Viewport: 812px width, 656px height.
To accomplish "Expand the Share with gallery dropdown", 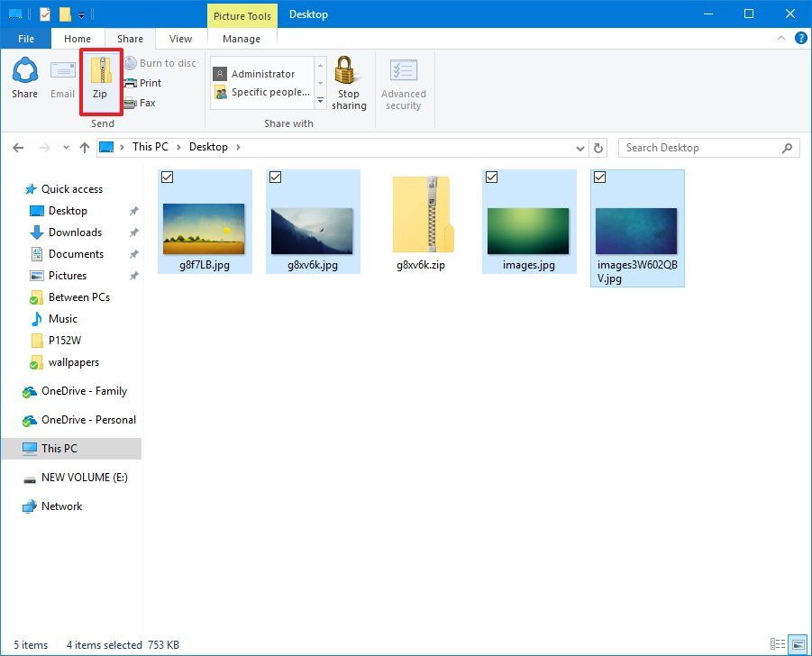I will pos(320,100).
